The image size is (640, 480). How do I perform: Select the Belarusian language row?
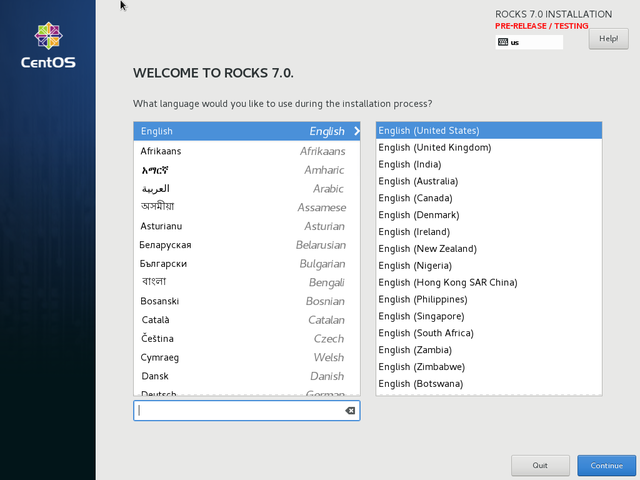(247, 245)
